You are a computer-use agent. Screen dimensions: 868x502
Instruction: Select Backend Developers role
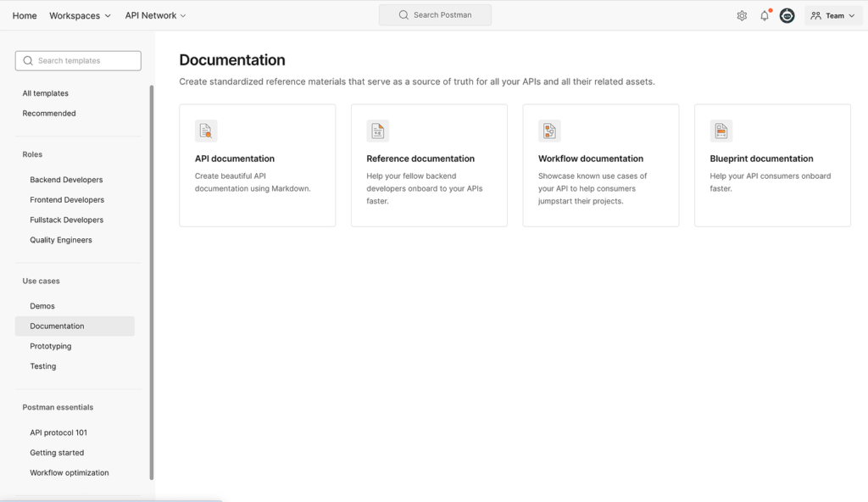(x=66, y=180)
